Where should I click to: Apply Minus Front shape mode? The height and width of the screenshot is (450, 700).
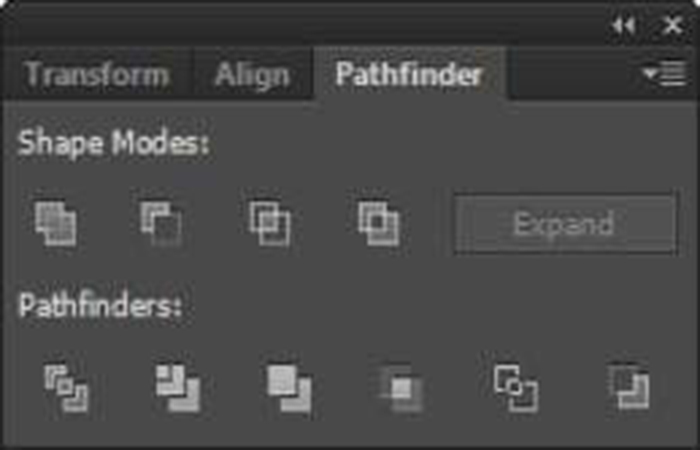161,223
